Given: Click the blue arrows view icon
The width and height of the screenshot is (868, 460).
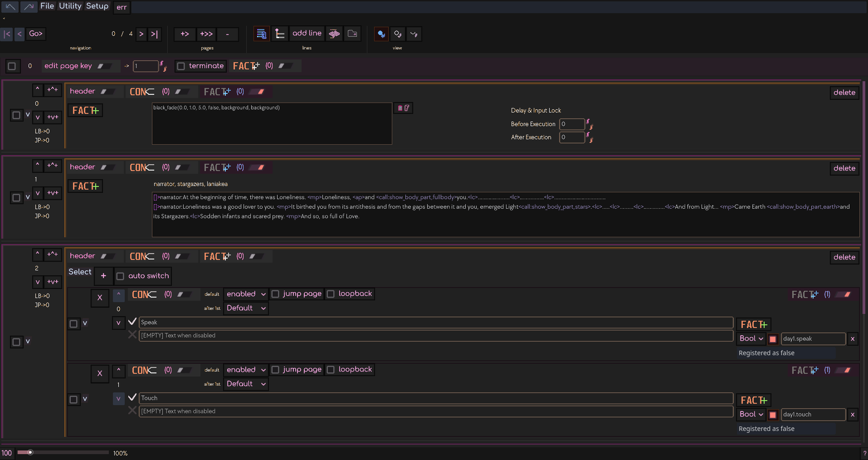Looking at the screenshot, I should pyautogui.click(x=381, y=34).
